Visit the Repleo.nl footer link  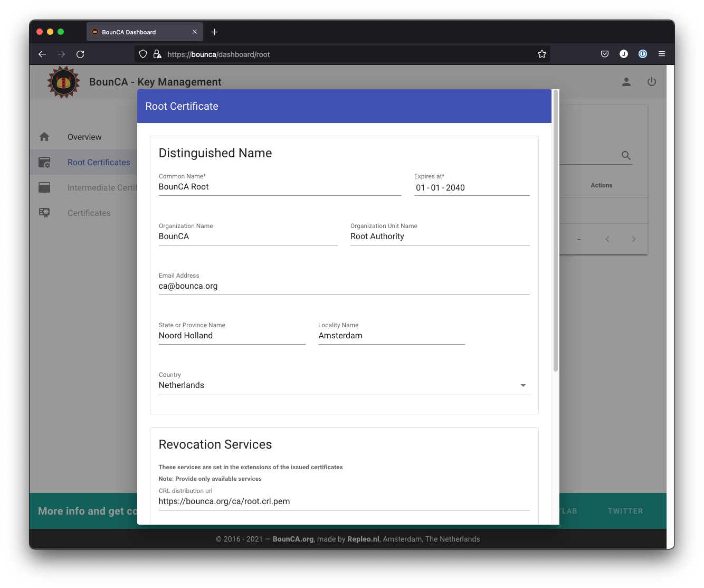click(363, 539)
